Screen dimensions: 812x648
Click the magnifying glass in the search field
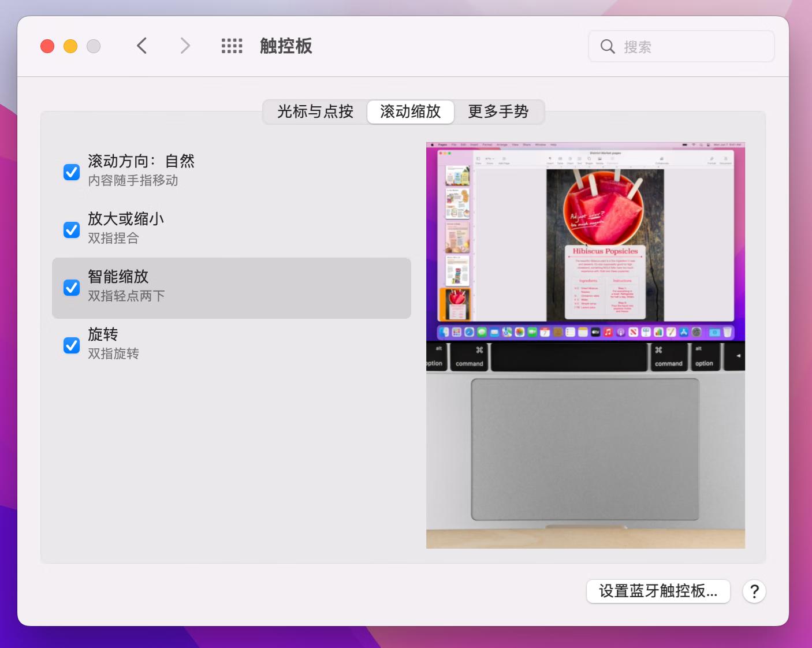coord(608,46)
